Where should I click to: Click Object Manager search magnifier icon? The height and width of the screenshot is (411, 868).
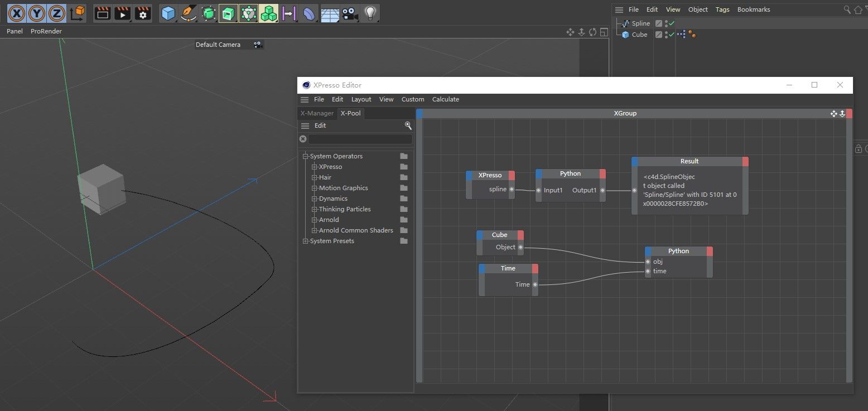pyautogui.click(x=847, y=9)
